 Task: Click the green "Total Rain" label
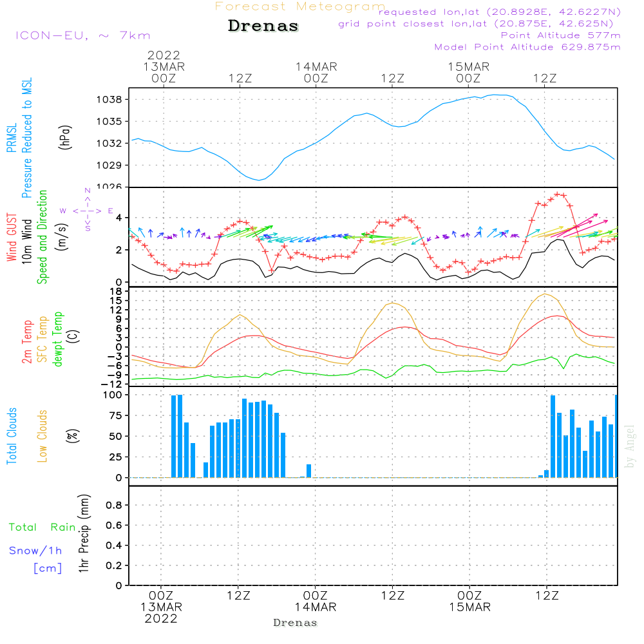[x=43, y=527]
